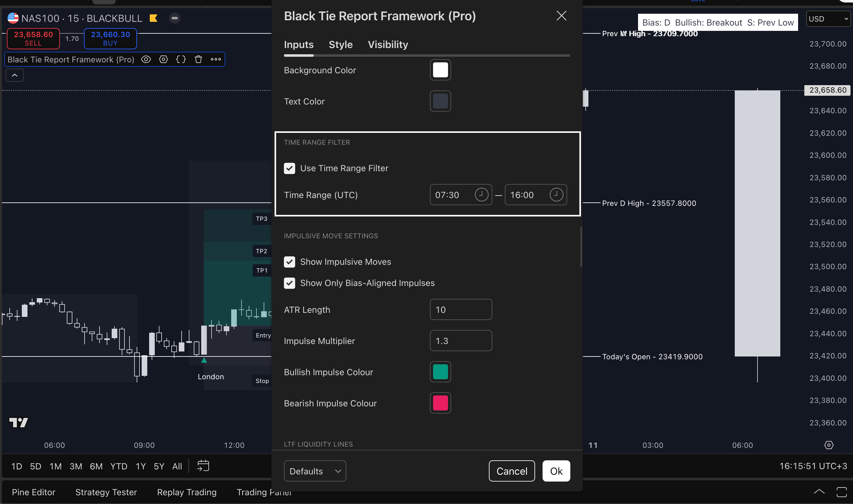Click the end time clock icon

tap(556, 195)
